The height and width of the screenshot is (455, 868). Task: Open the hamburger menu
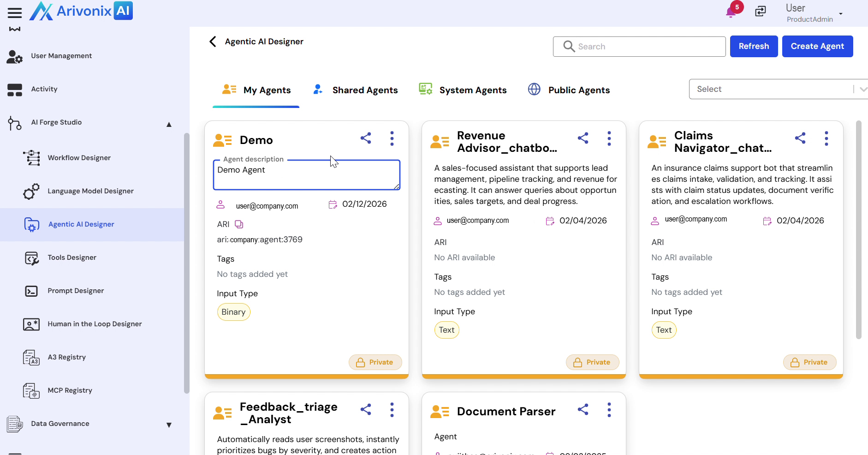[15, 12]
